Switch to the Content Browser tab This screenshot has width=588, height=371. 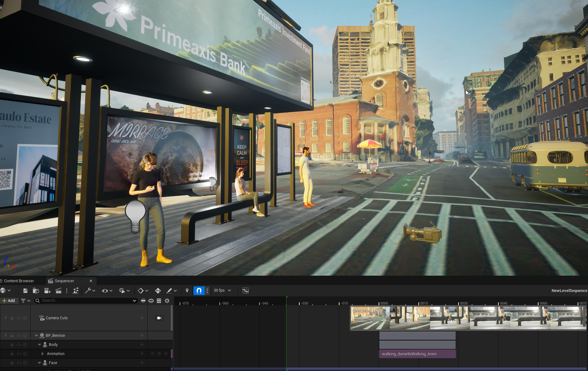tap(19, 281)
